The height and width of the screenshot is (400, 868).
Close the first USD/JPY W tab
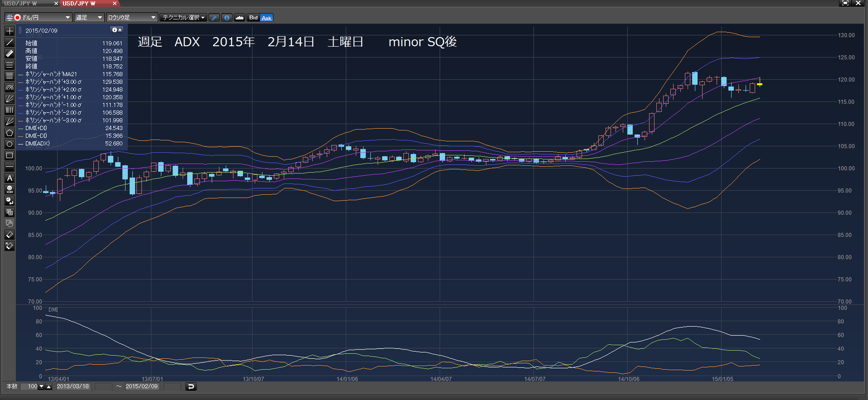[56, 3]
